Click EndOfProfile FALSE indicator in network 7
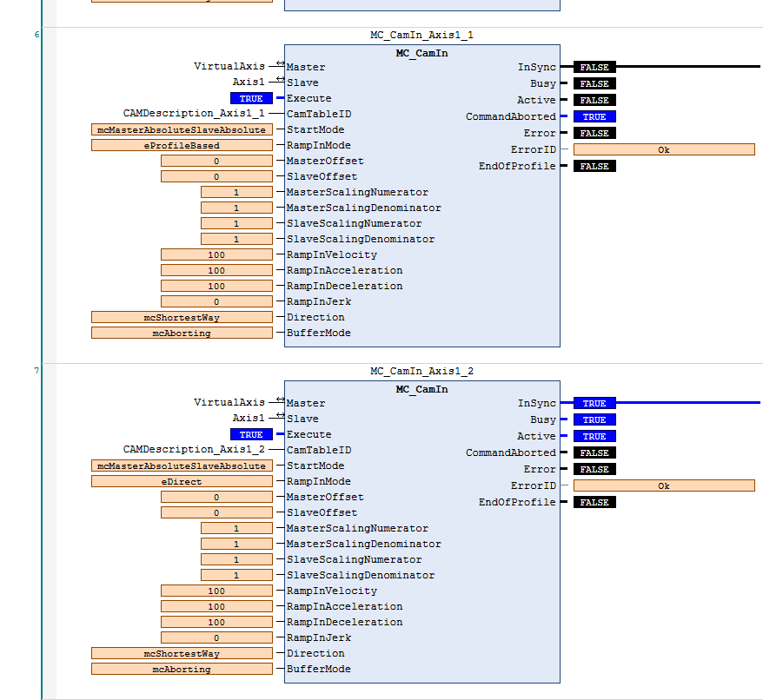The width and height of the screenshot is (763, 700). 594,502
